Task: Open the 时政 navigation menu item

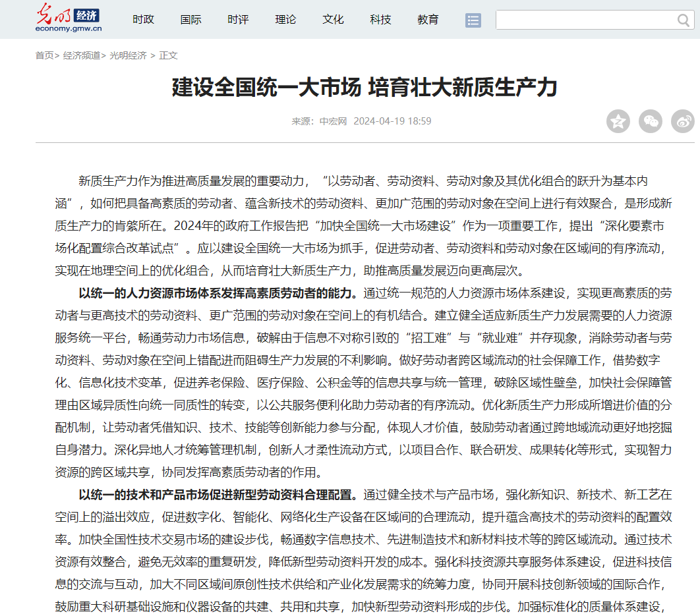Action: tap(143, 20)
